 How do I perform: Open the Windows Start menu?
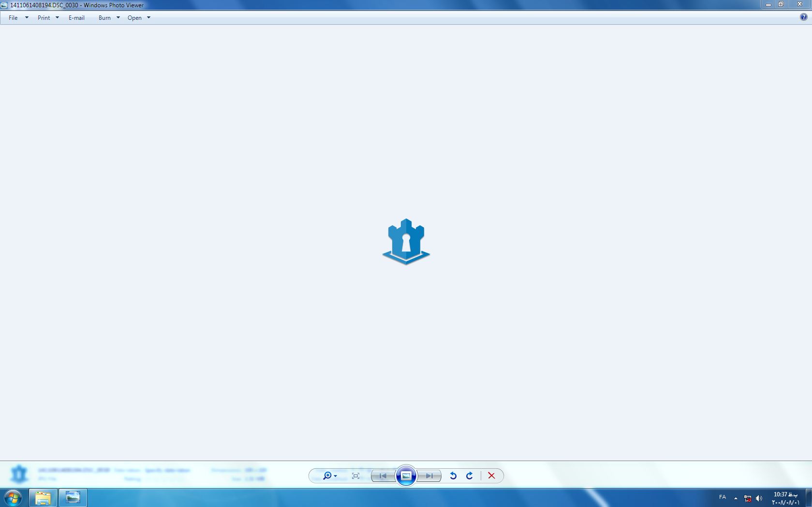(x=13, y=497)
